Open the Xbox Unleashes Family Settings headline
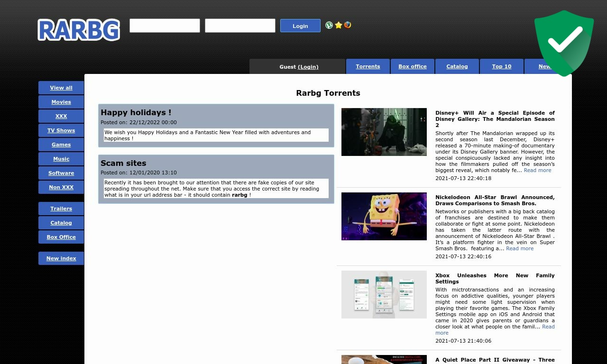The width and height of the screenshot is (607, 364). pos(495,279)
